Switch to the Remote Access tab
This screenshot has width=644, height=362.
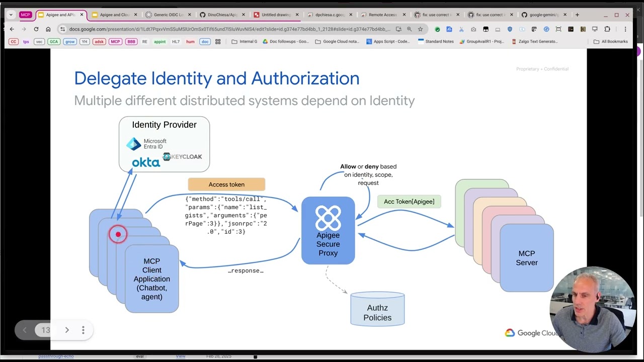coord(383,15)
